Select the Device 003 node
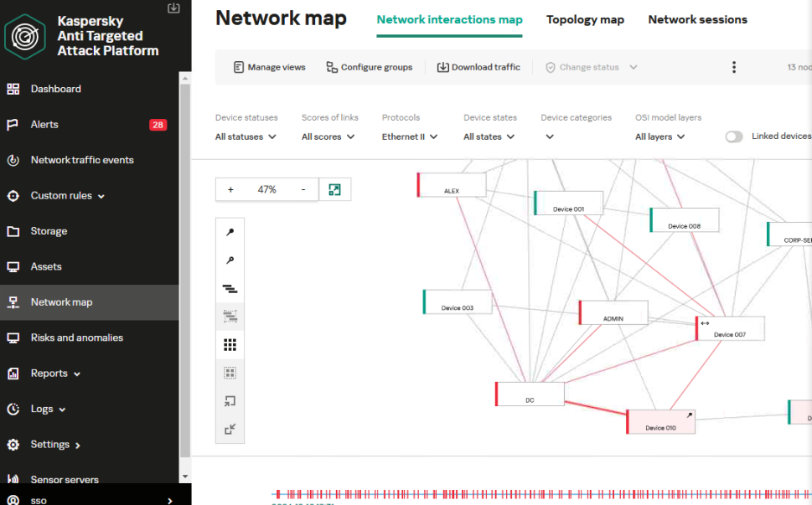Viewport: 812px width, 505px height. [458, 301]
